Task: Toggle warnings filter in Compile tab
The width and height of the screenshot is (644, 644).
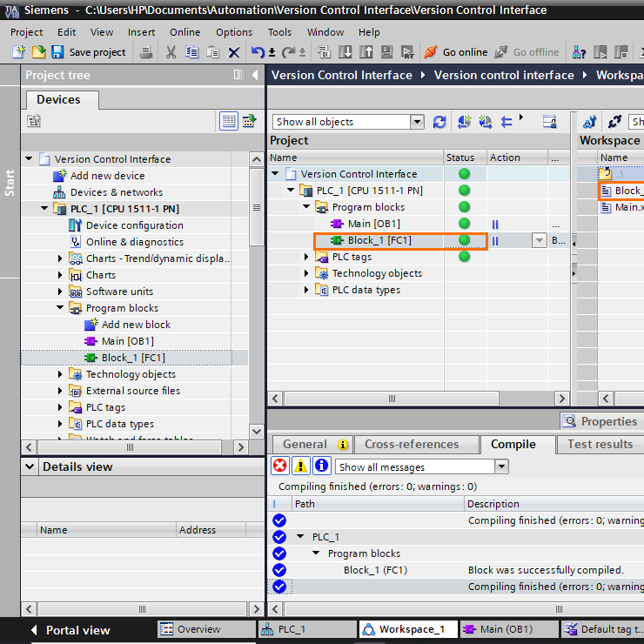Action: tap(300, 466)
